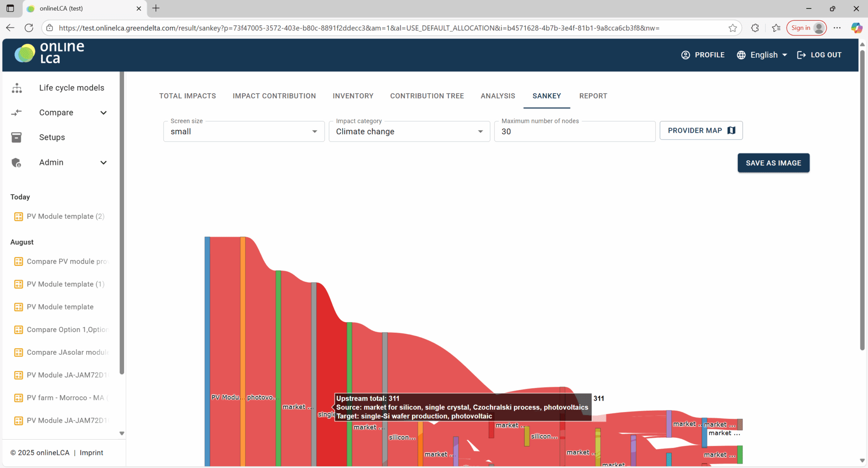Viewport: 868px width, 468px height.
Task: Expand the Admin sidebar menu
Action: coord(103,163)
